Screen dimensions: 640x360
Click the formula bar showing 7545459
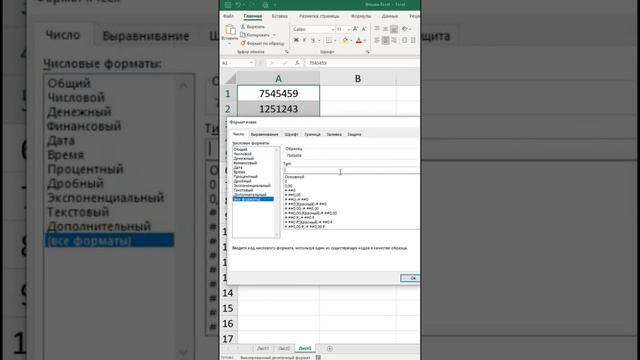pyautogui.click(x=363, y=63)
